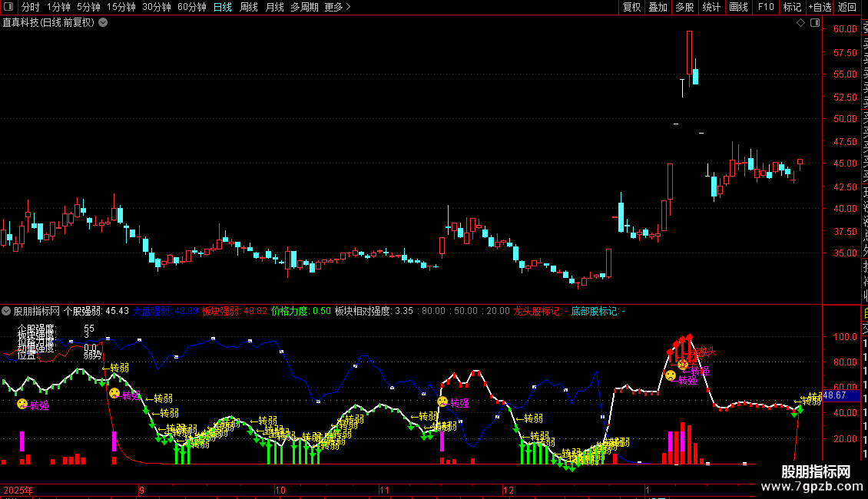868x499 pixels.
Task: Open the 多周期 multi-period view
Action: pos(304,7)
